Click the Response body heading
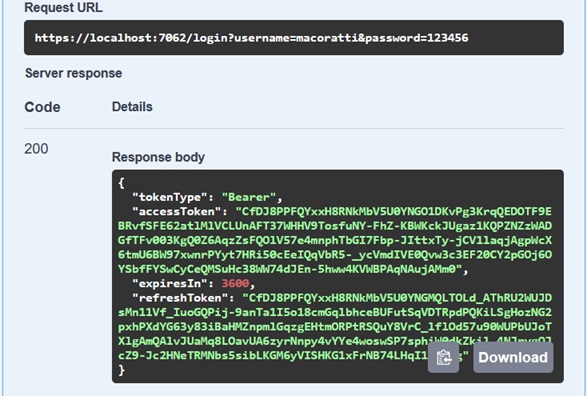The height and width of the screenshot is (396, 587). coord(158,157)
